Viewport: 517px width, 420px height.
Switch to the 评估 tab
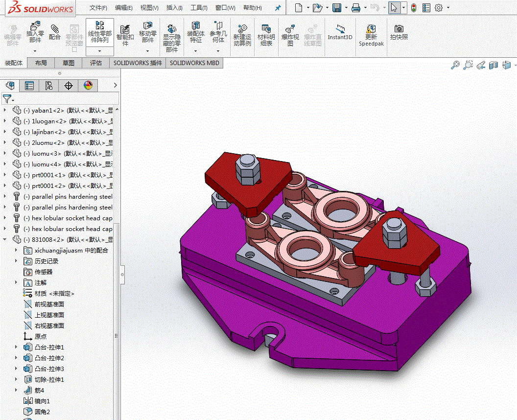[x=96, y=63]
